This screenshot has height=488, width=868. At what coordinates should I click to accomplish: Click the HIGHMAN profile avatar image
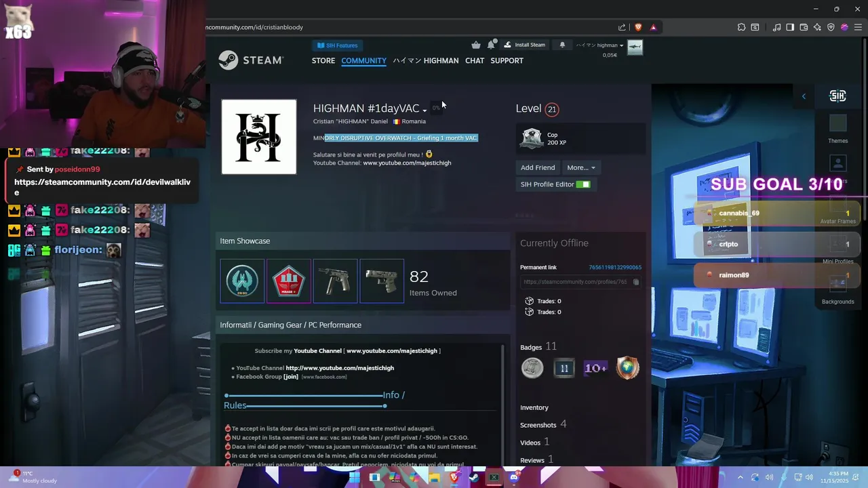click(259, 137)
